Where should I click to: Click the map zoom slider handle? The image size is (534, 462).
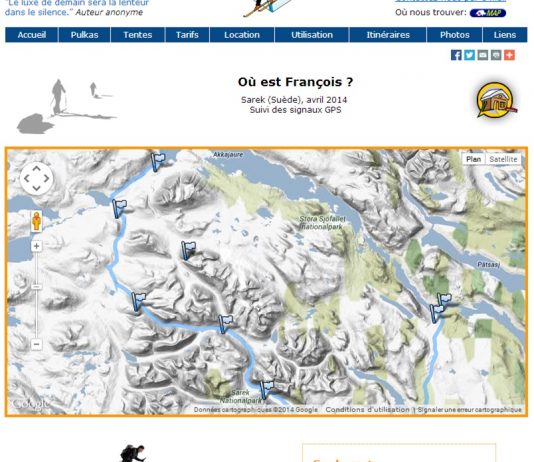point(36,287)
